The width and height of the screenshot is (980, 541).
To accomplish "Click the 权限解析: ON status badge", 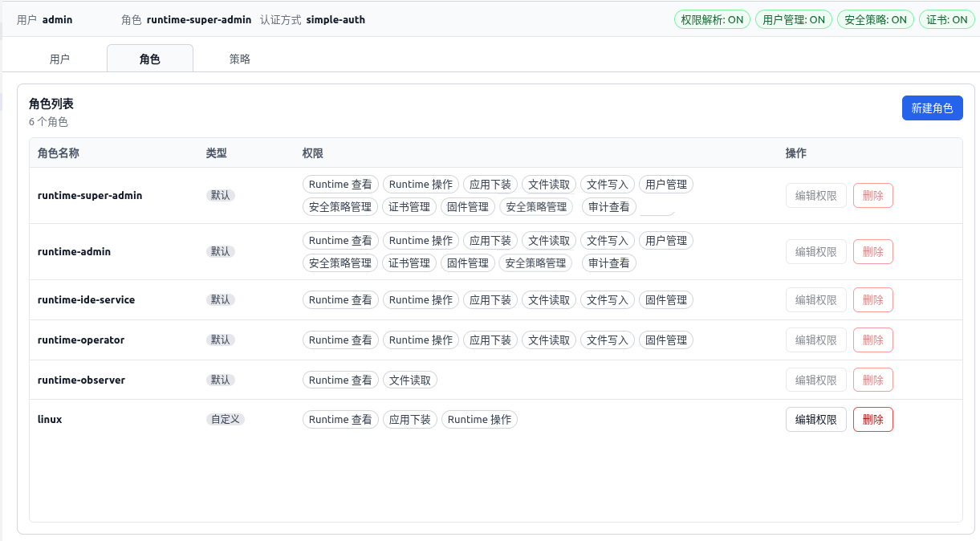I will [712, 20].
